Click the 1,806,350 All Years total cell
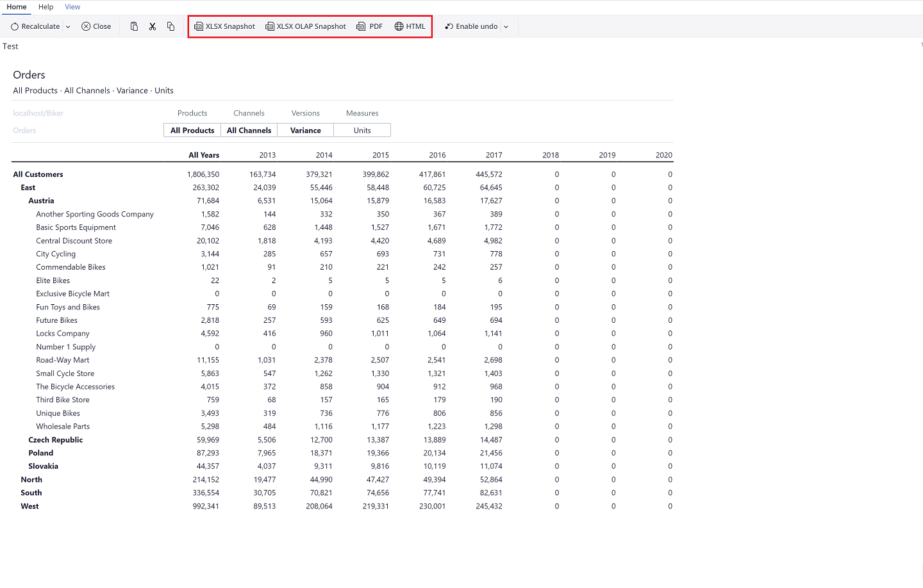 click(203, 174)
